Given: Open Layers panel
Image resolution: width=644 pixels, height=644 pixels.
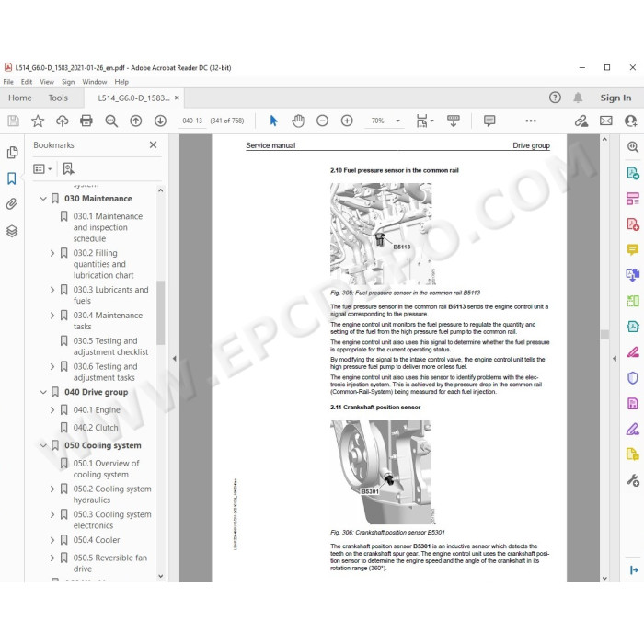Looking at the screenshot, I should point(12,231).
